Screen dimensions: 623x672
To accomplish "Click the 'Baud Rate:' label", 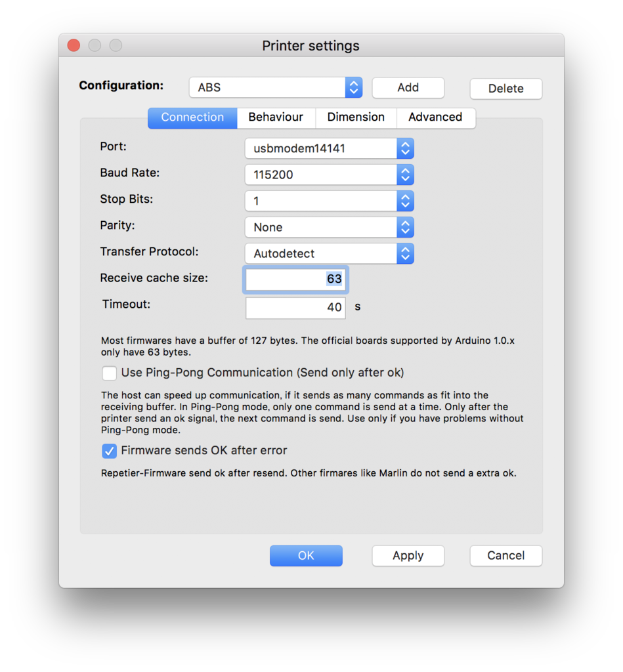I will tap(130, 173).
